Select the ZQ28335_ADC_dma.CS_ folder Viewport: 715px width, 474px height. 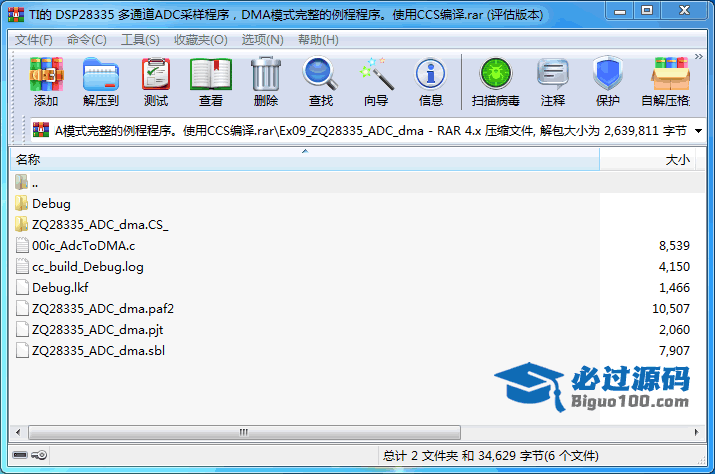358,225
